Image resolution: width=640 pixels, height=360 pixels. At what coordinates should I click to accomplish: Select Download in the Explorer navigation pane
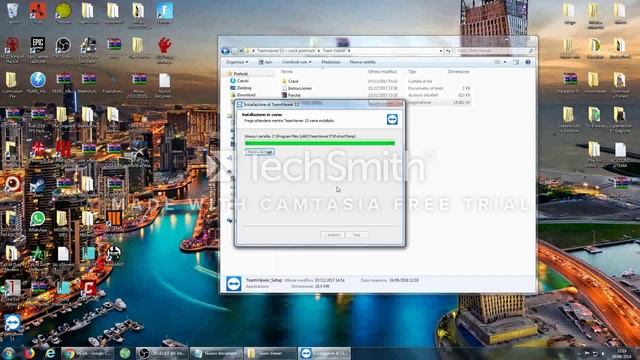[246, 95]
